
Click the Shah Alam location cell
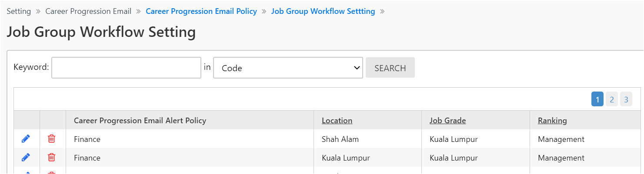coord(340,139)
